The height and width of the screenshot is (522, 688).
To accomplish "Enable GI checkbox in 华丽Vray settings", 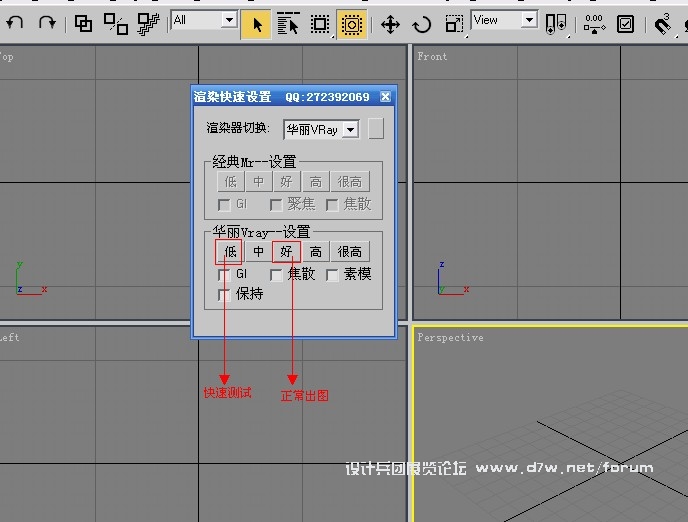I will click(x=224, y=275).
